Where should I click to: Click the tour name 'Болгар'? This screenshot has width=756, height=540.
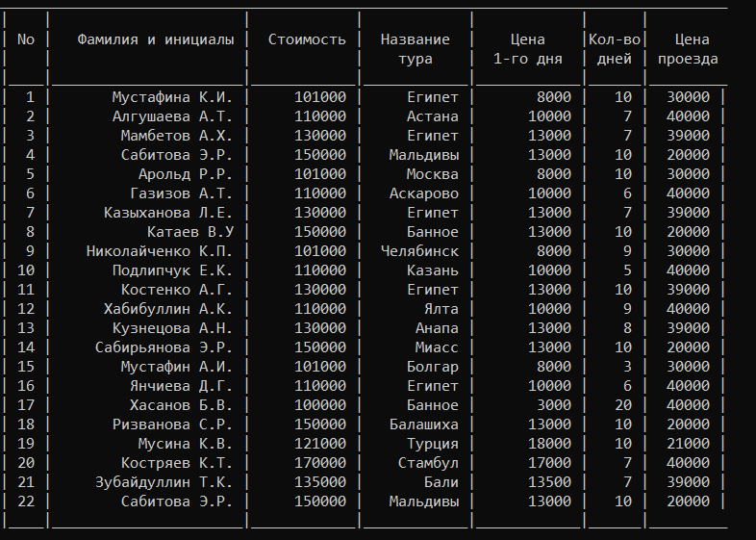point(433,367)
